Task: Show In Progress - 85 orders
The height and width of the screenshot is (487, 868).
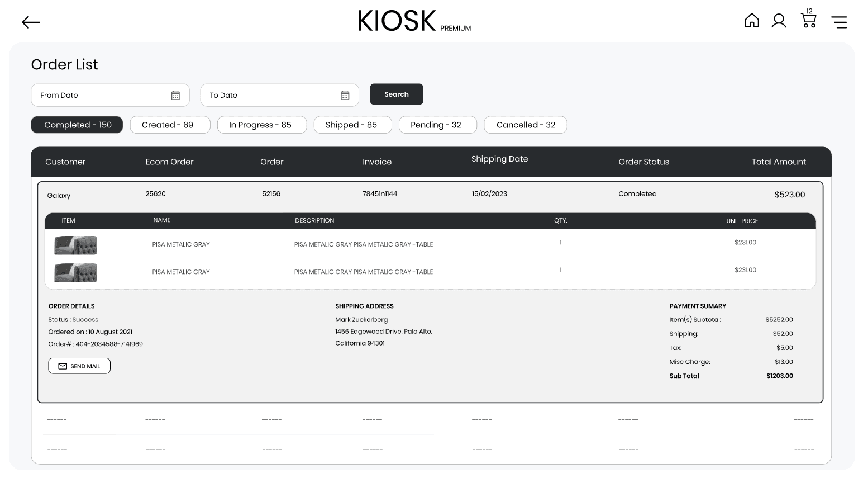Action: pos(261,125)
